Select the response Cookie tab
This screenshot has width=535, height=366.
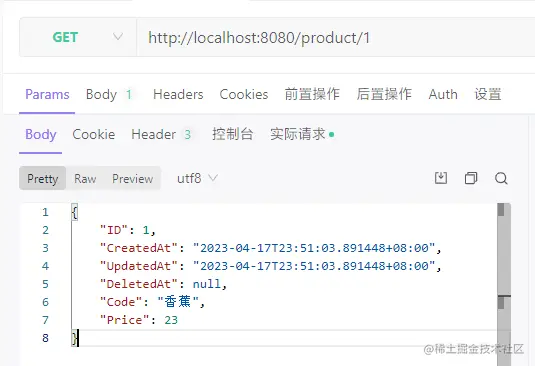point(93,134)
